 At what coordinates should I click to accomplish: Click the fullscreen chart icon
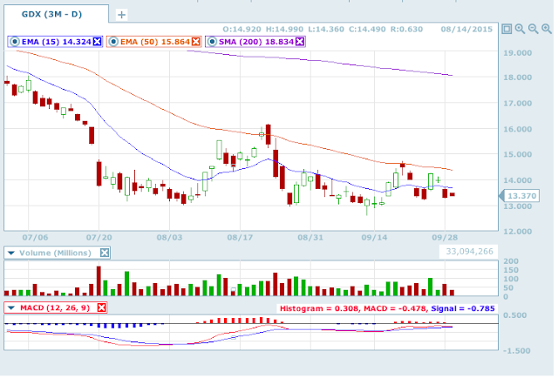pyautogui.click(x=507, y=29)
